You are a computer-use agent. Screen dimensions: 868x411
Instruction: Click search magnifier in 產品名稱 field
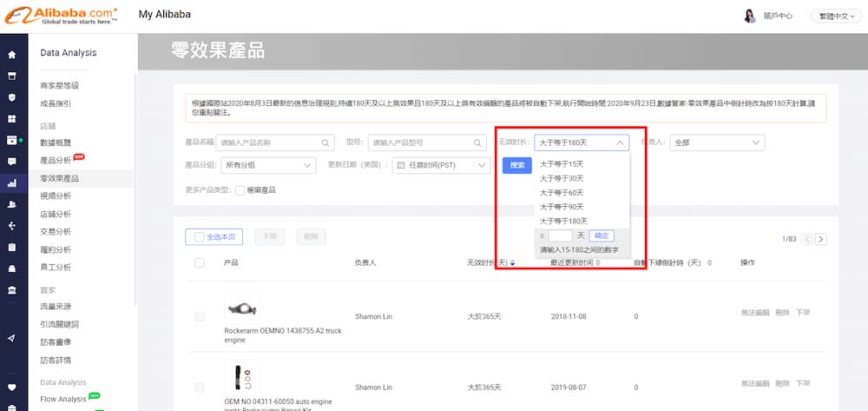point(325,143)
